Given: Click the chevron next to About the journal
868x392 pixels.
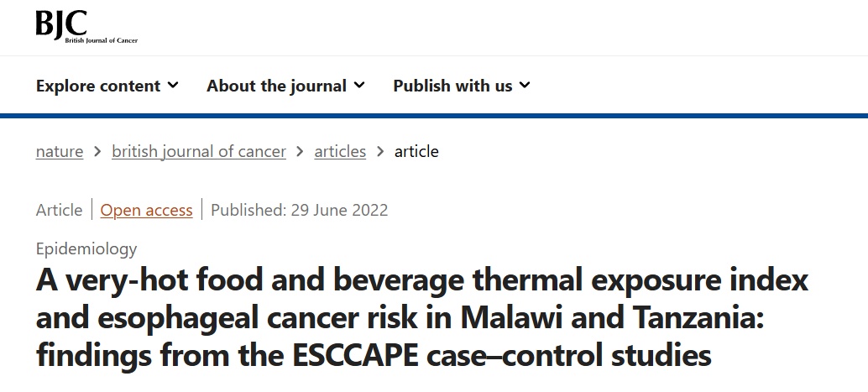Looking at the screenshot, I should (359, 85).
